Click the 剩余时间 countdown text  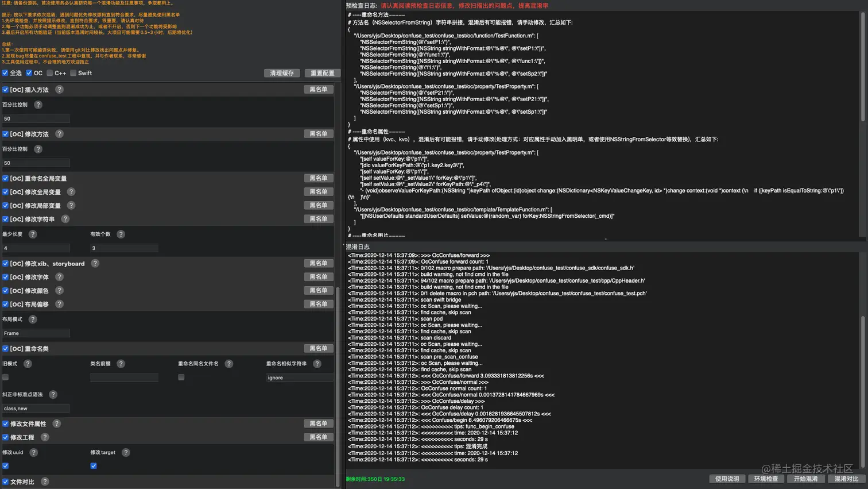pos(375,479)
